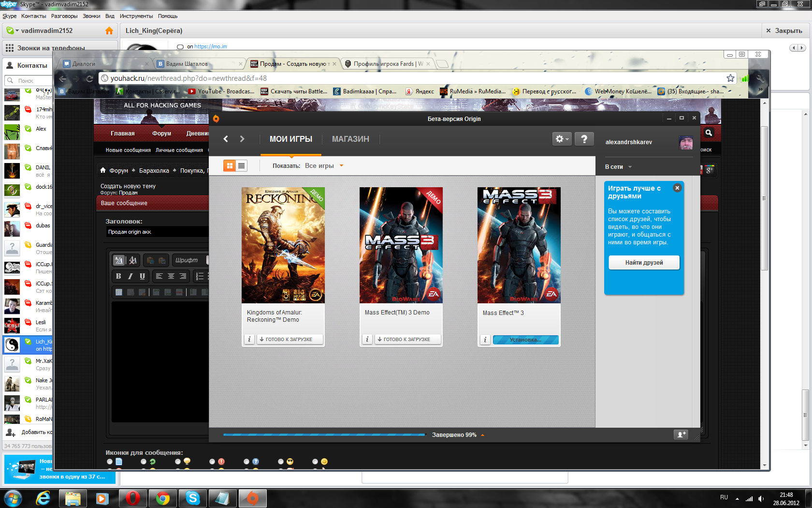Center text in forum editor

point(171,276)
